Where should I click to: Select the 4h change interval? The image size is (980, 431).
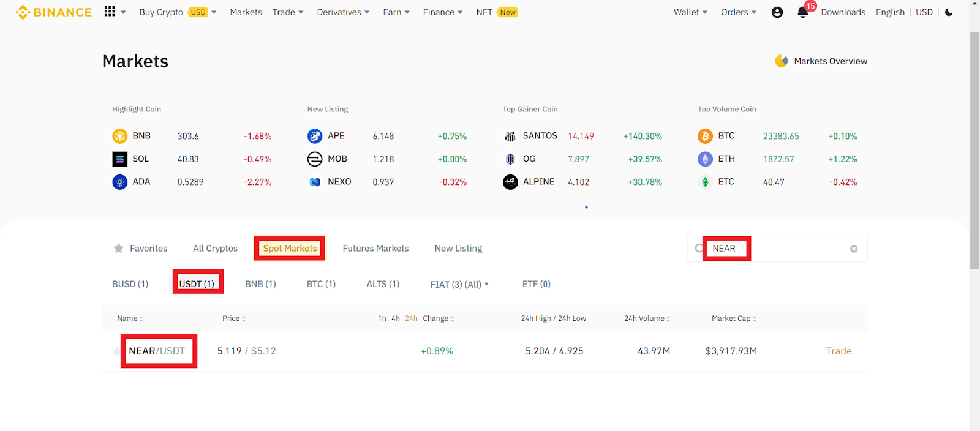tap(396, 318)
